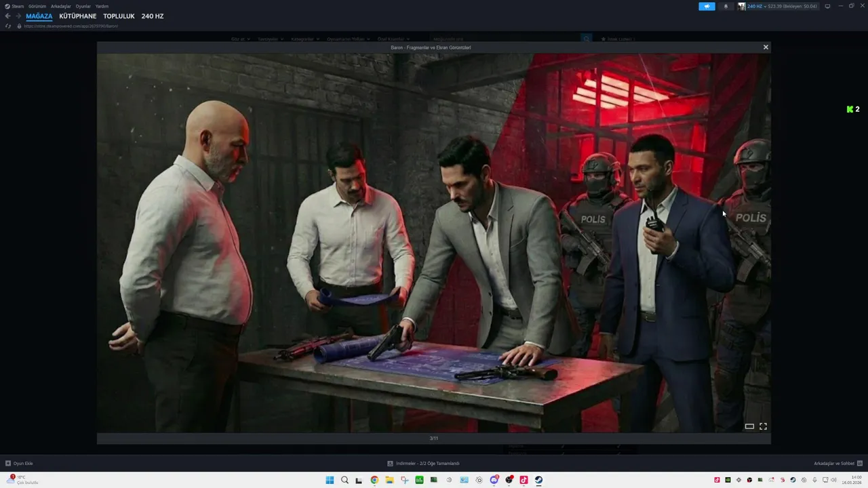
Task: Open File Explorer from taskbar
Action: click(x=389, y=480)
